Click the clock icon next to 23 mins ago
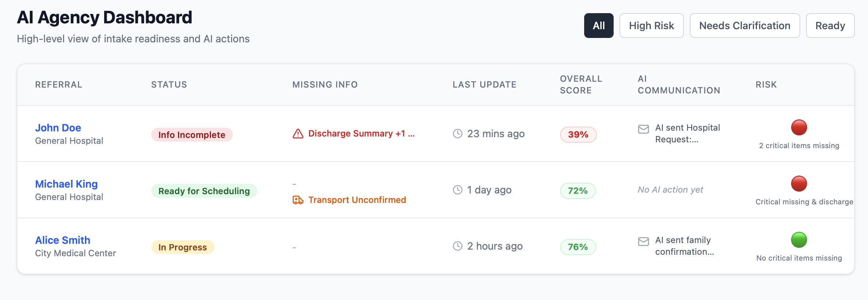Viewport: 868px width, 300px height. (457, 134)
